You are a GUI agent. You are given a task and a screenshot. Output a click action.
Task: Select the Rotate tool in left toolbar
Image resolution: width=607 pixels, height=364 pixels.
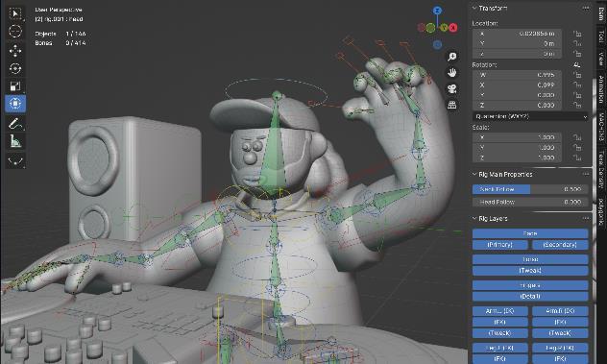point(15,68)
